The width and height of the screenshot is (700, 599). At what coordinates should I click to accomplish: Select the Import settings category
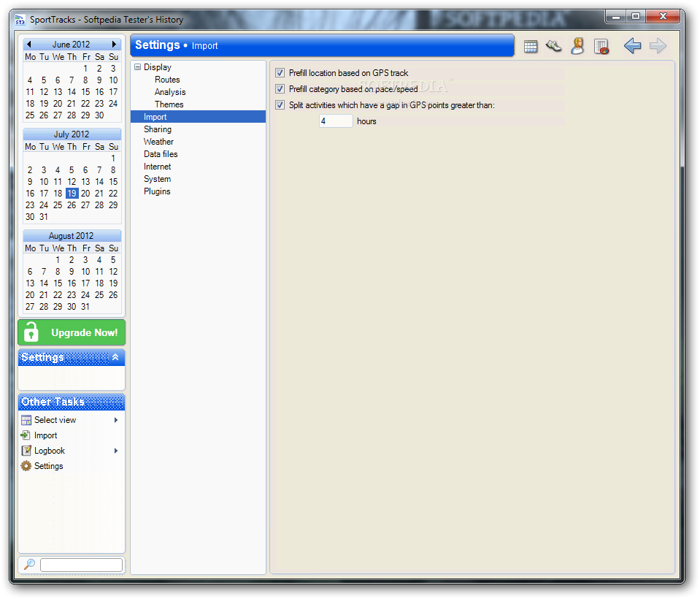(x=199, y=117)
